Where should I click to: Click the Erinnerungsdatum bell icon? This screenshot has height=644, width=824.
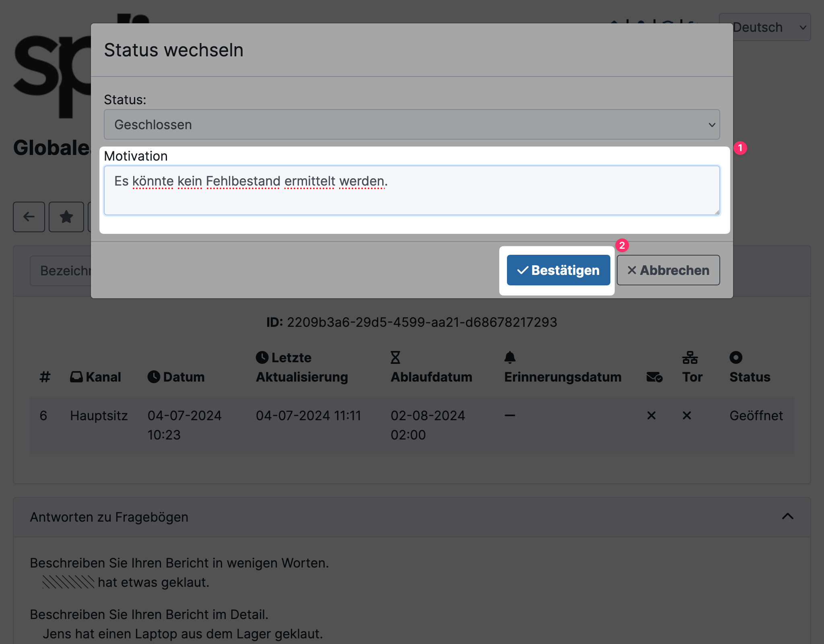[510, 357]
